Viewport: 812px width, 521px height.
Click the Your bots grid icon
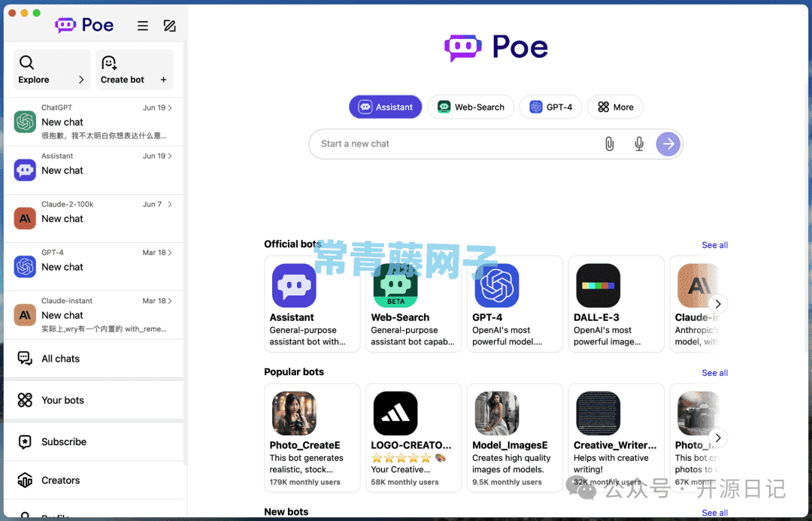click(25, 400)
